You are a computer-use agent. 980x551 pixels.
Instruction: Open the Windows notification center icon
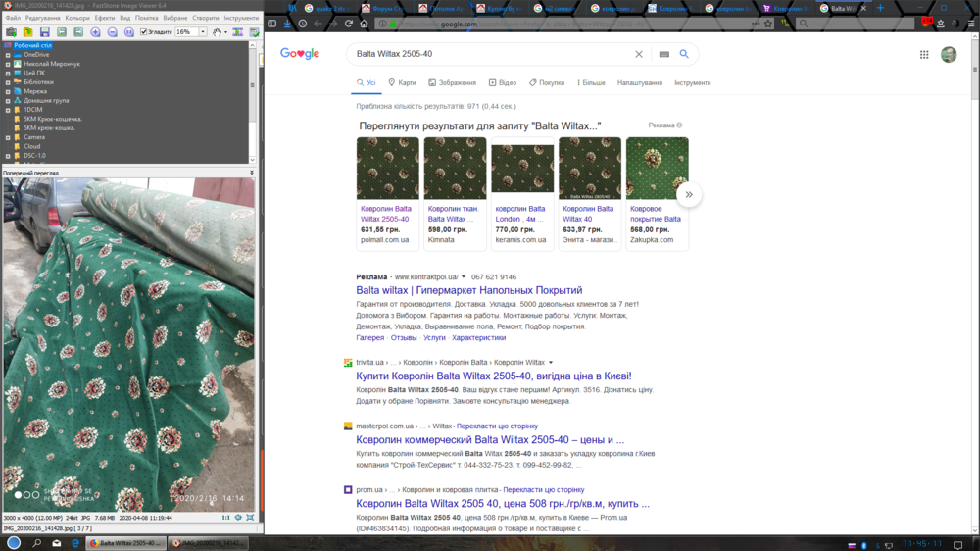point(957,545)
